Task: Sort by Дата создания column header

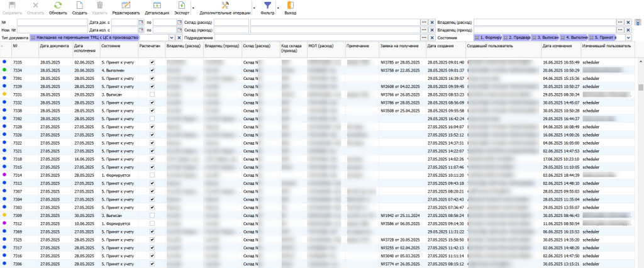Action: pyautogui.click(x=438, y=46)
